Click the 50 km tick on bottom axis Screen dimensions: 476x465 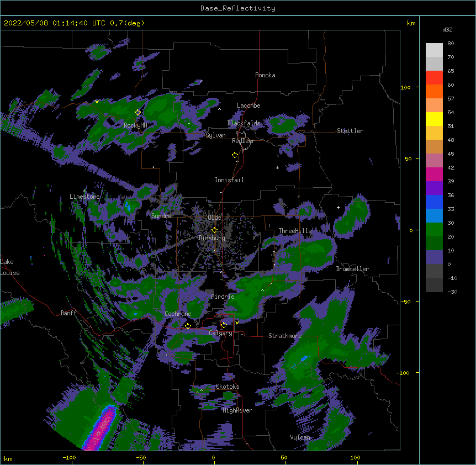pyautogui.click(x=284, y=457)
